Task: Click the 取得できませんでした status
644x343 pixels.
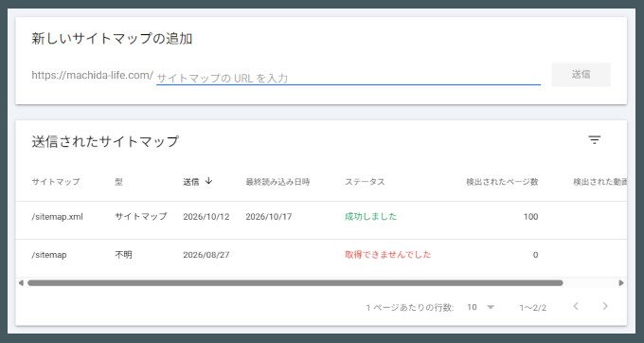Action: click(x=387, y=255)
